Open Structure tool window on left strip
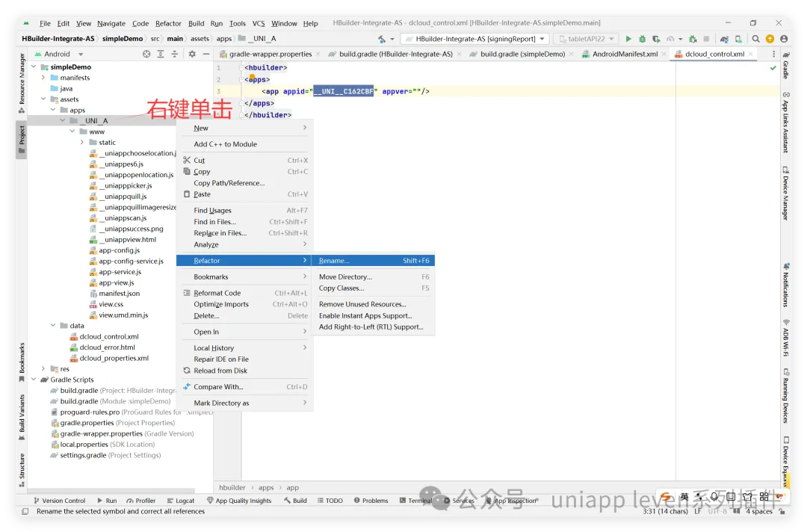The height and width of the screenshot is (532, 807). click(x=22, y=470)
